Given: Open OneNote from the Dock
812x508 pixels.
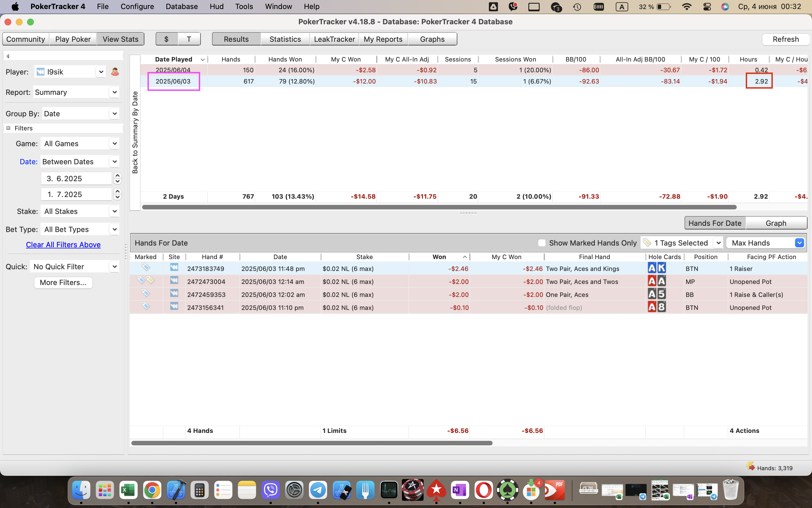Looking at the screenshot, I should pyautogui.click(x=460, y=491).
